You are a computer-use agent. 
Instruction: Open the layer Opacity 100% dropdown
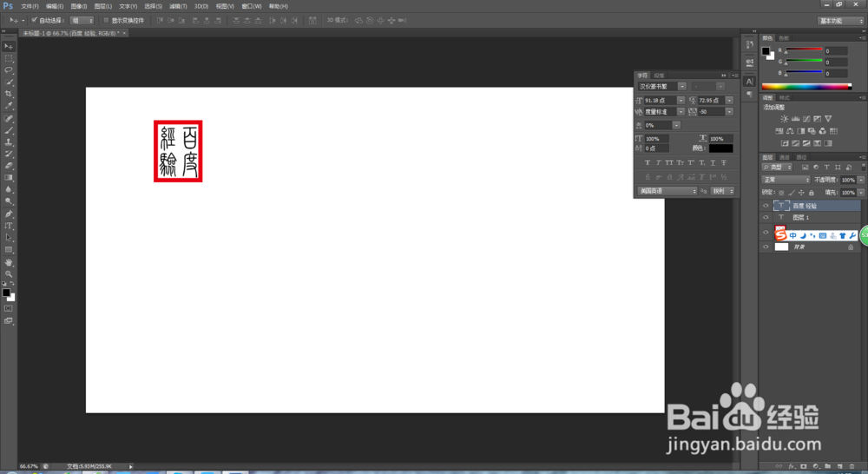coord(861,180)
